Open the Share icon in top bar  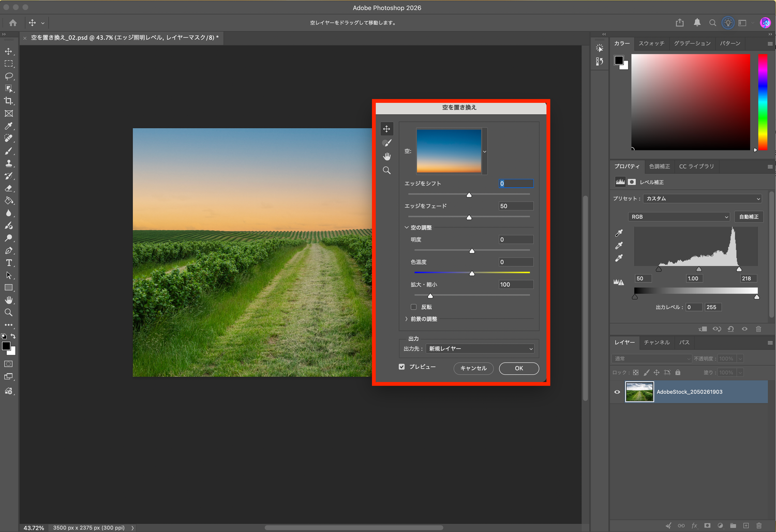click(680, 23)
